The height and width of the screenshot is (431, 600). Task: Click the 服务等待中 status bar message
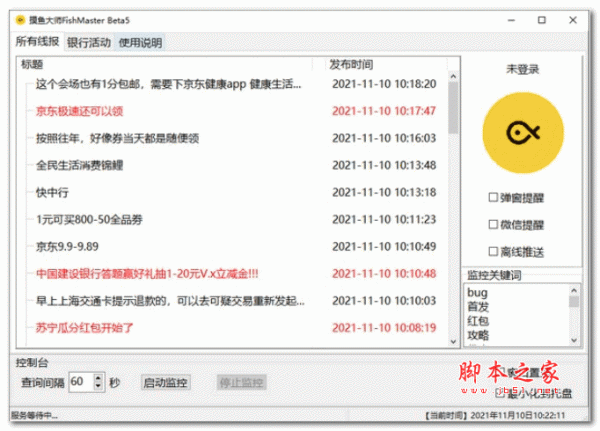point(34,415)
